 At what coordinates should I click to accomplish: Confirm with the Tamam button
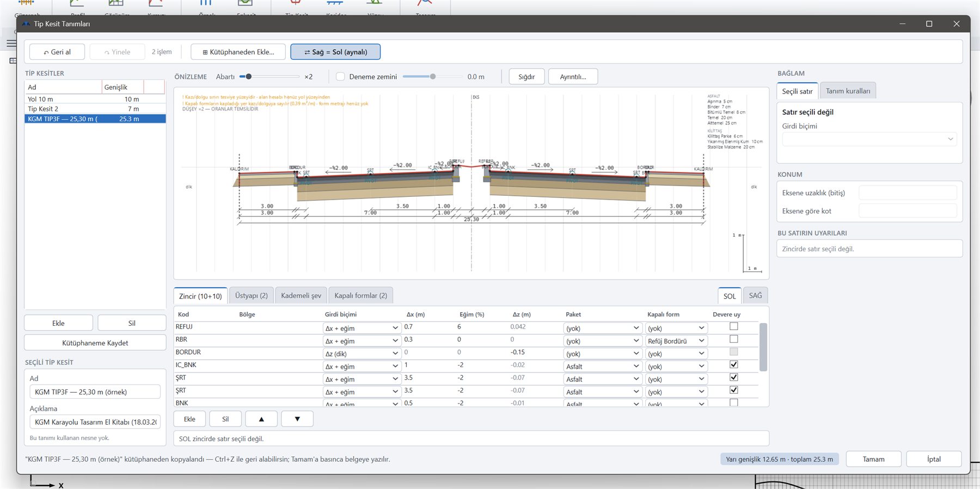pos(873,459)
